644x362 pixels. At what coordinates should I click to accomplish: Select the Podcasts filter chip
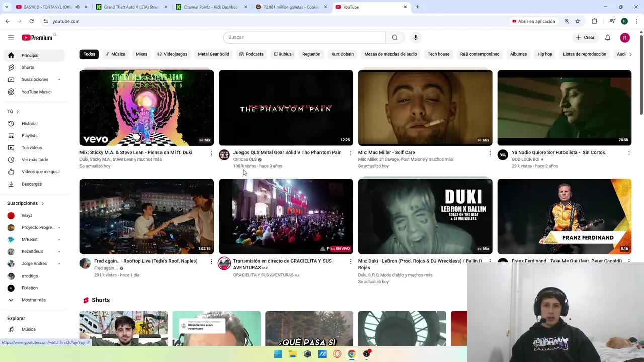pyautogui.click(x=251, y=54)
